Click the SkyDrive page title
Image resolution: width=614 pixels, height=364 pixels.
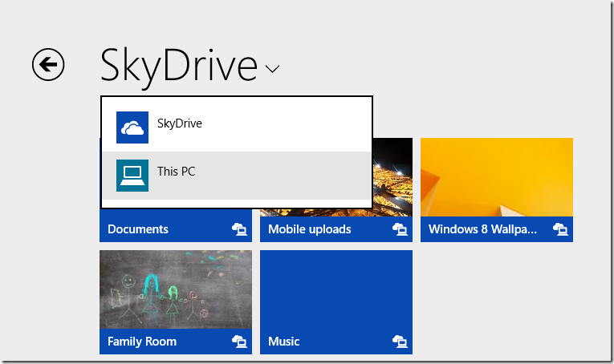pyautogui.click(x=179, y=67)
